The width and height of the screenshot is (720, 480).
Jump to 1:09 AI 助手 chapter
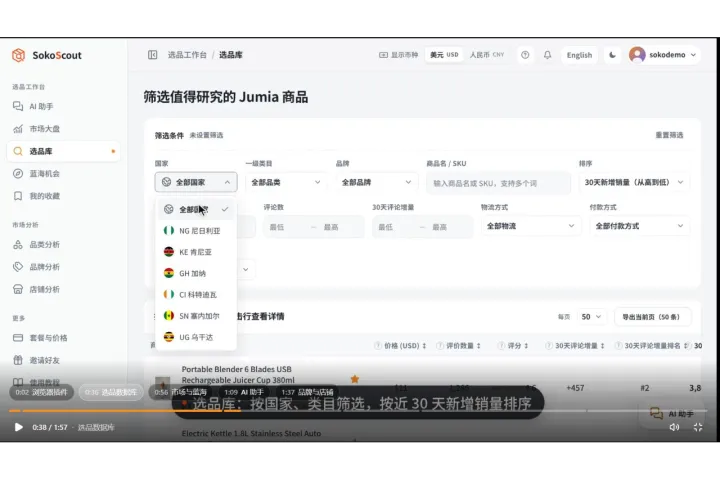click(x=244, y=392)
